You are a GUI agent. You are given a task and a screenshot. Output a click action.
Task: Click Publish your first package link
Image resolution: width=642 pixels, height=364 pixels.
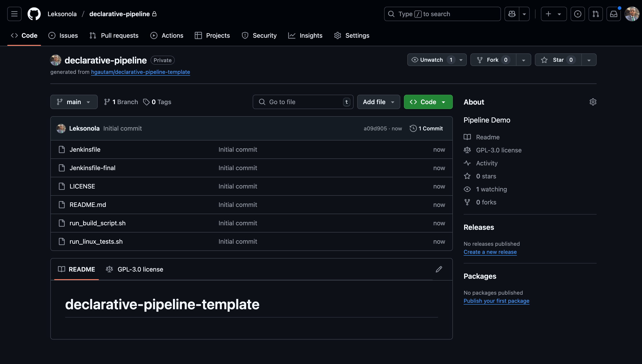(x=496, y=301)
